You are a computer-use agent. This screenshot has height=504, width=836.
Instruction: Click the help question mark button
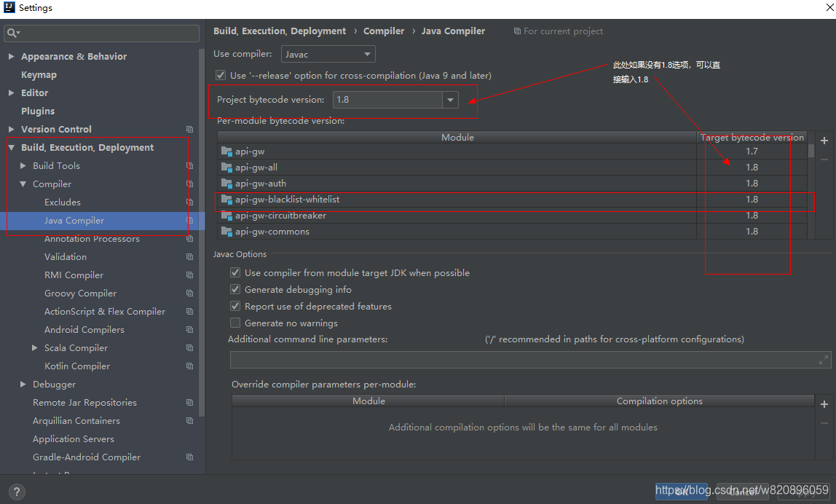[x=17, y=492]
